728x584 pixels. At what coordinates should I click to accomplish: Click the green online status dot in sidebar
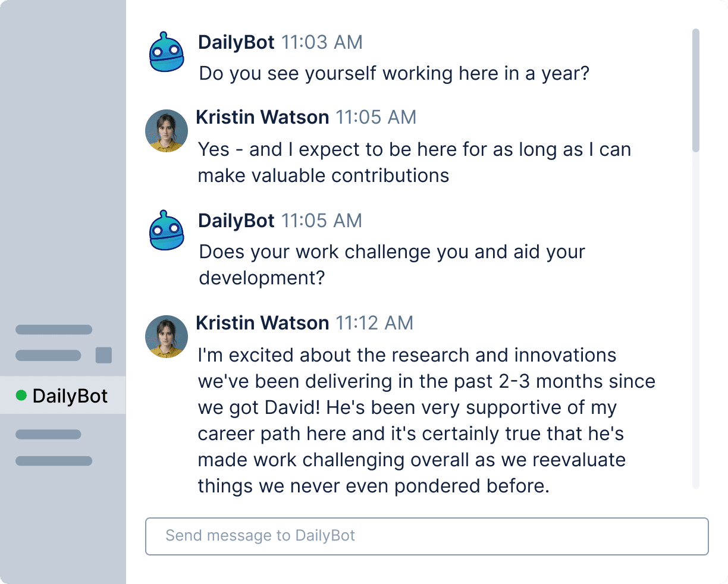coord(21,395)
